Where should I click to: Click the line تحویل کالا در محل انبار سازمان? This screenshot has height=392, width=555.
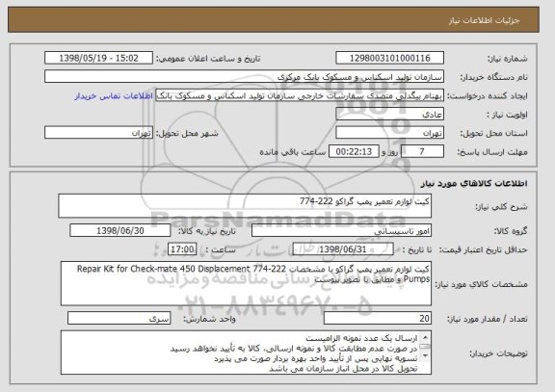(343, 369)
